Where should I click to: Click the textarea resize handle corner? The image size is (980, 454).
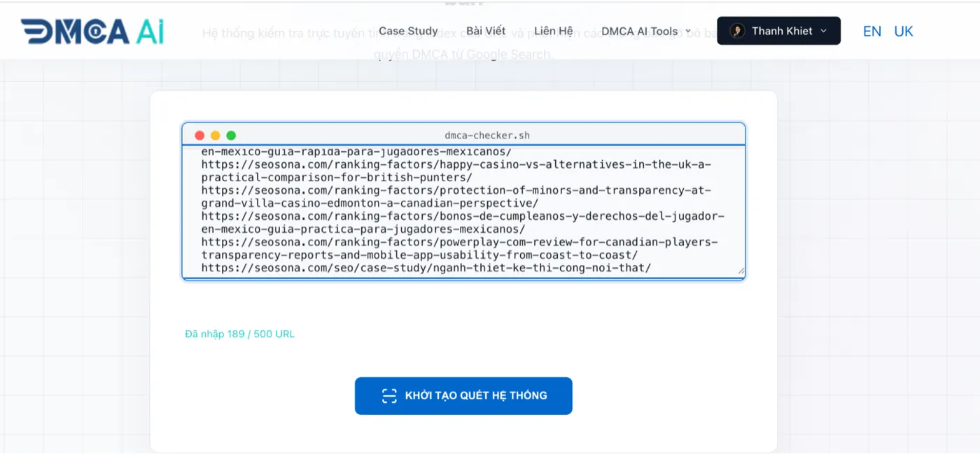click(x=741, y=271)
